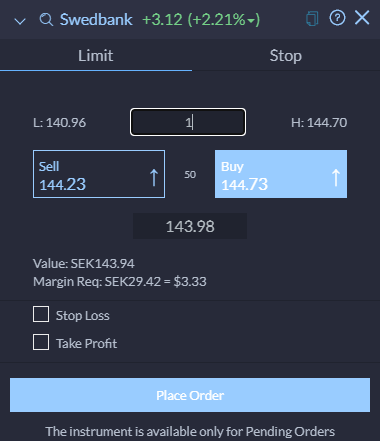Screen dimensions: 380x441
Task: Click the up arrow in the Sell box
Action: click(154, 177)
